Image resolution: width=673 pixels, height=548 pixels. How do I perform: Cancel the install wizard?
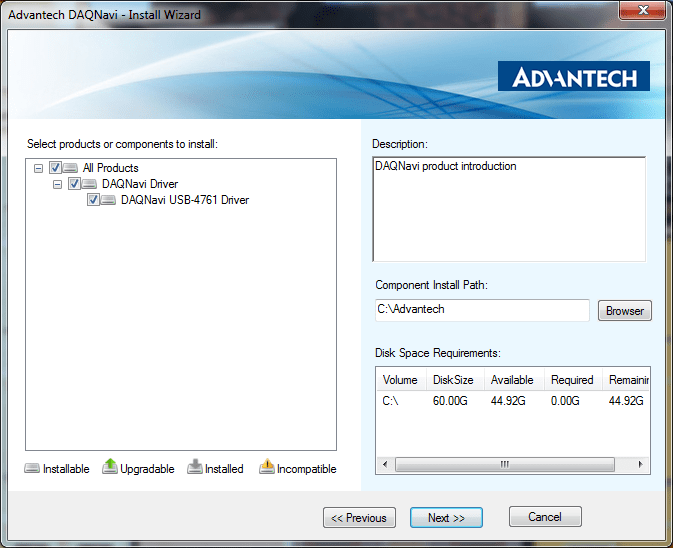[545, 517]
